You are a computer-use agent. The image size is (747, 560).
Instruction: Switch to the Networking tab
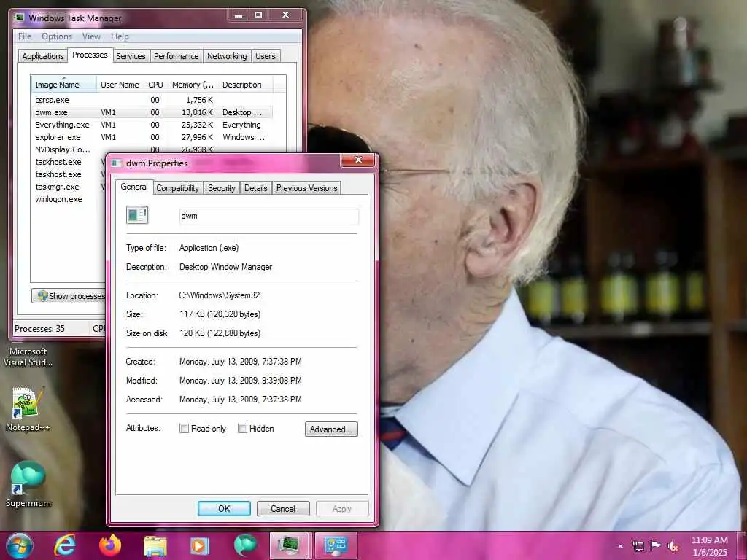pos(227,56)
